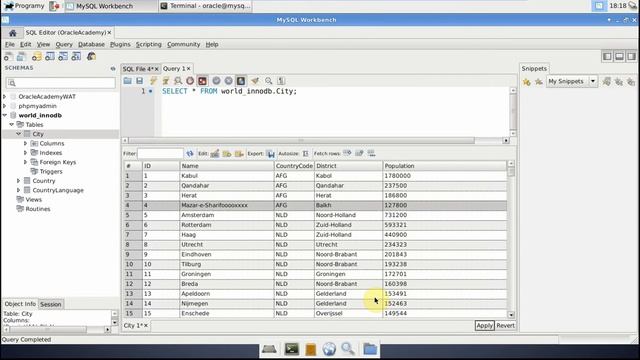Viewport: 640px width, 360px height.
Task: Click the first main toolbar icon, new SQL tab
Action: coord(8,56)
